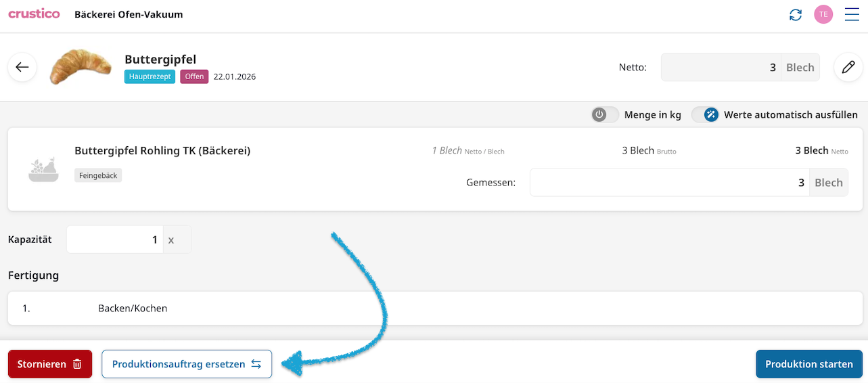868x383 pixels.
Task: Click Produktion starten button
Action: 808,364
